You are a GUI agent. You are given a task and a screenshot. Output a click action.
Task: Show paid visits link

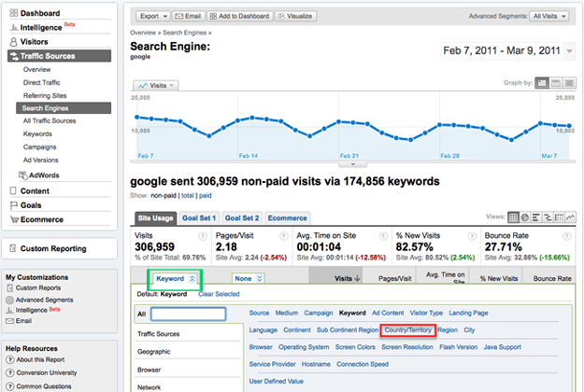pyautogui.click(x=206, y=196)
